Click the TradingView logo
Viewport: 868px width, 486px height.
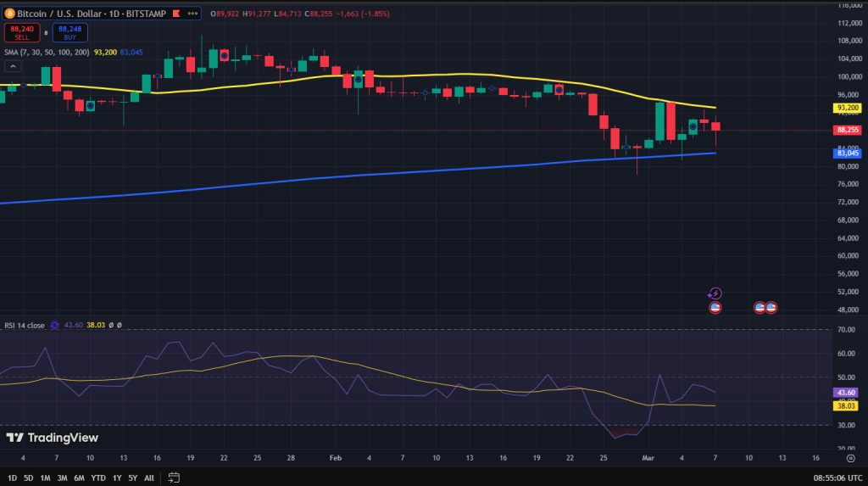point(52,438)
